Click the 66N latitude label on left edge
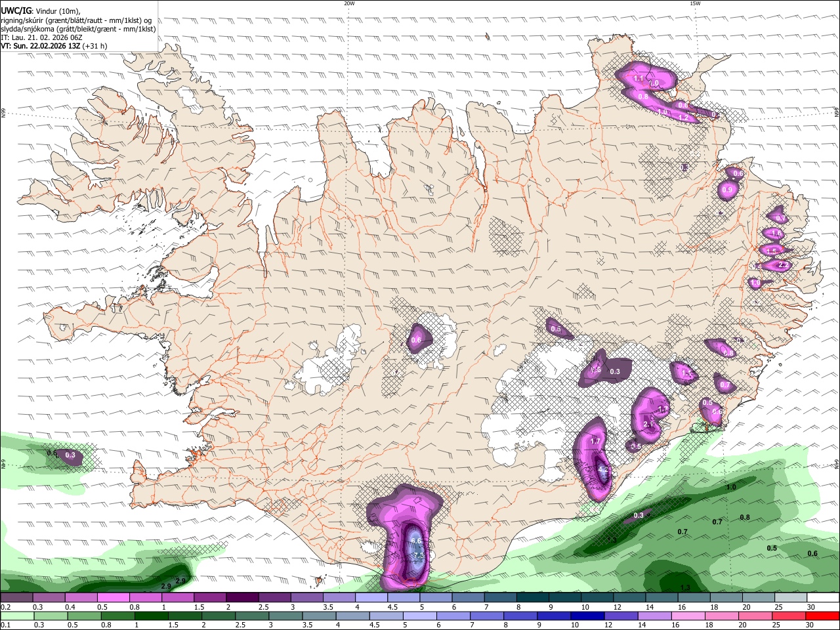This screenshot has height=630, width=840. click(x=3, y=114)
